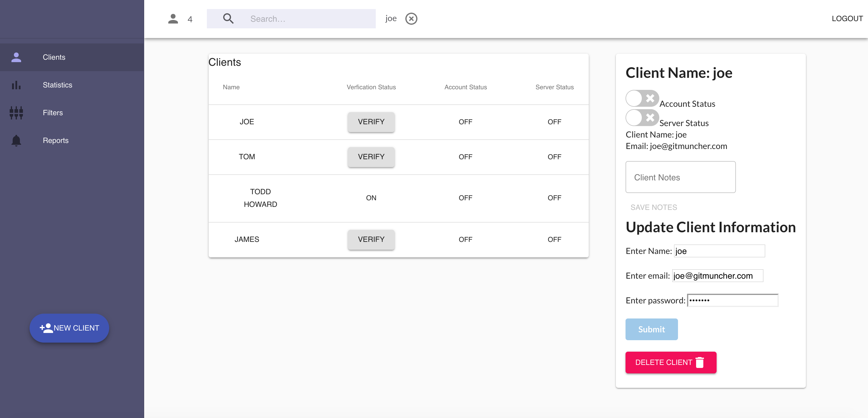The height and width of the screenshot is (418, 868).
Task: Open the Reports menu item
Action: (x=55, y=141)
